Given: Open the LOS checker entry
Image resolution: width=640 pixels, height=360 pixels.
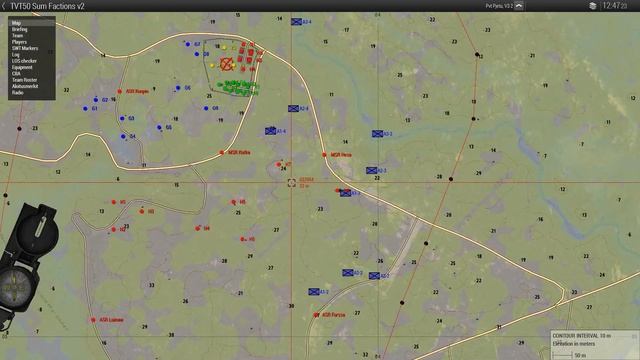Looking at the screenshot, I should coord(32,61).
